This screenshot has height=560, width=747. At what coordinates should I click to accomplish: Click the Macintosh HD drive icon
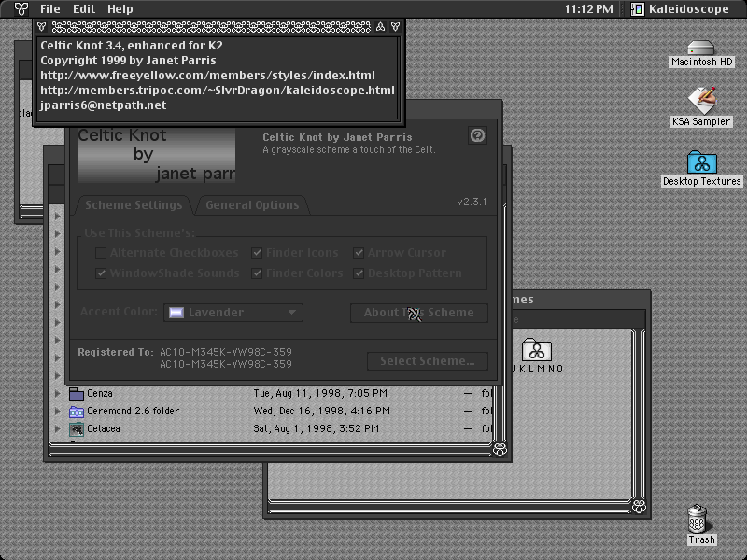[701, 48]
